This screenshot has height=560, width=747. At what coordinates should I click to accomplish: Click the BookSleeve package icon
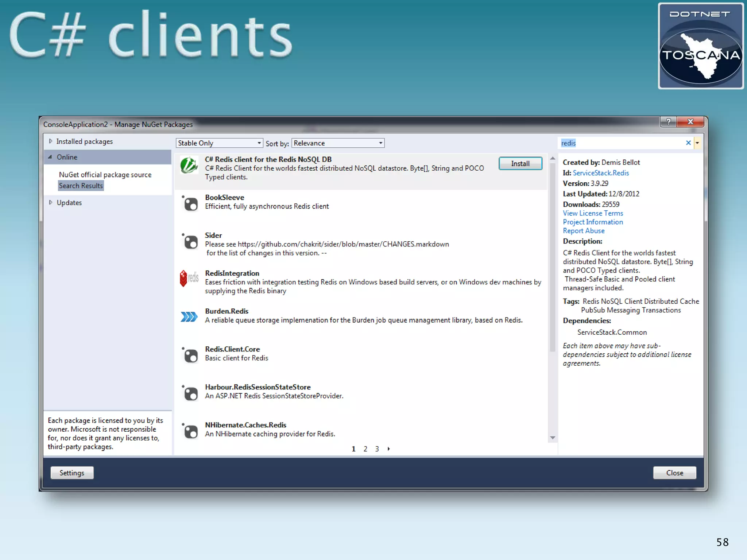point(190,203)
